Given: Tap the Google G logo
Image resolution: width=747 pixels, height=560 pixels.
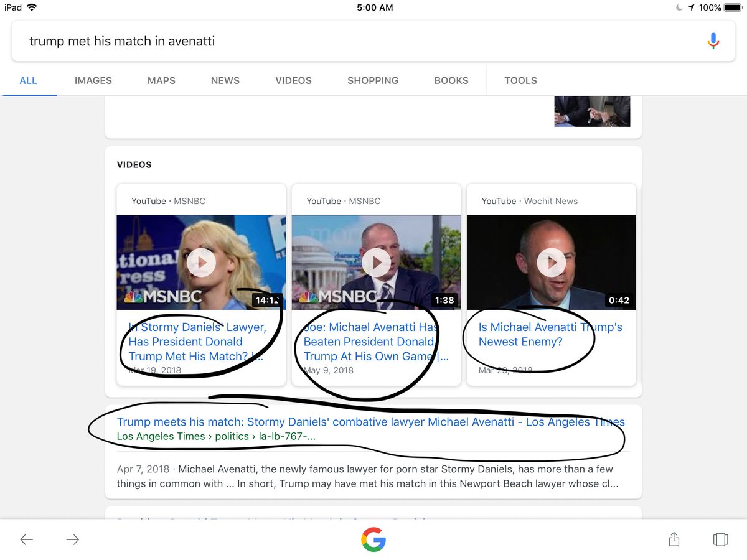Looking at the screenshot, I should (374, 539).
